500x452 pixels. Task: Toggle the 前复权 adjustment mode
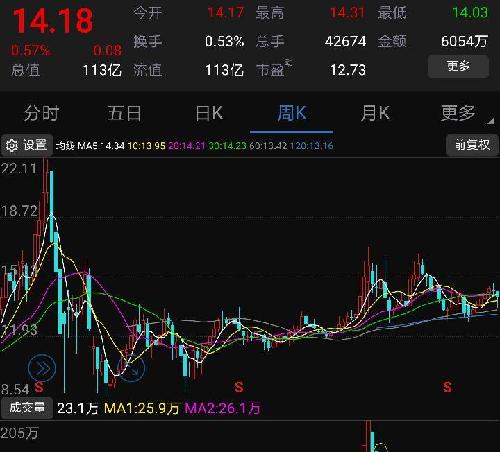tap(473, 145)
